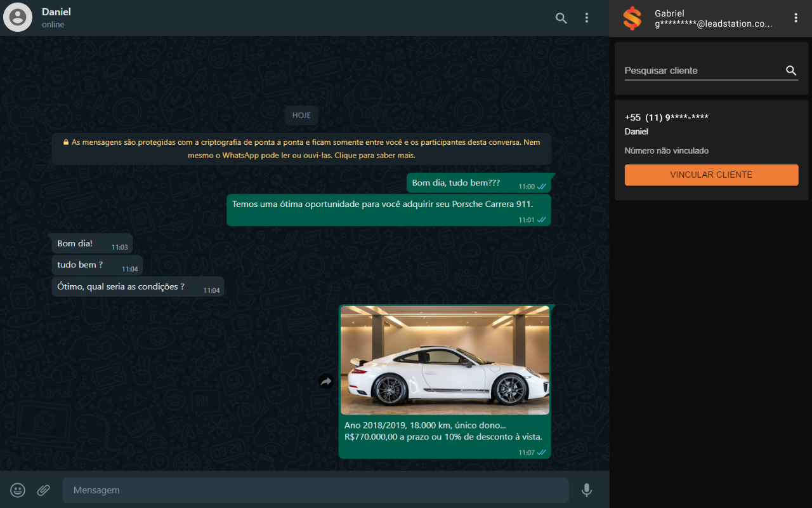Click the Gabriel name in side panel
The image size is (812, 508).
(670, 13)
